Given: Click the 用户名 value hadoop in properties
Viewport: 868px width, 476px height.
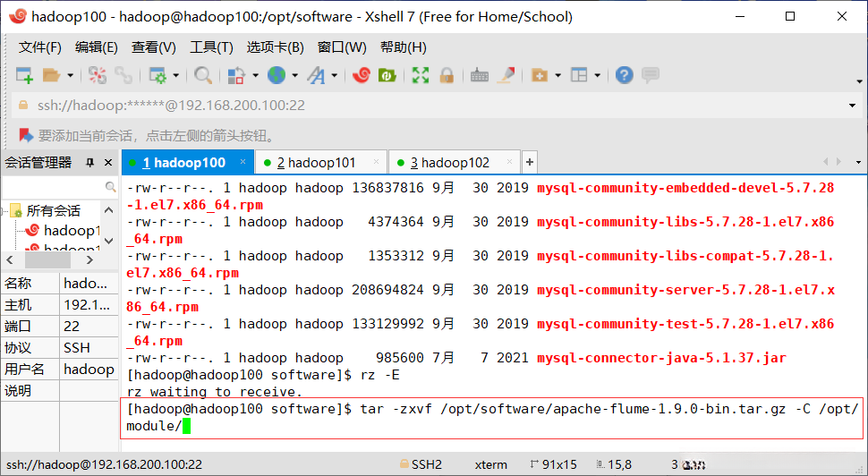Looking at the screenshot, I should [89, 370].
